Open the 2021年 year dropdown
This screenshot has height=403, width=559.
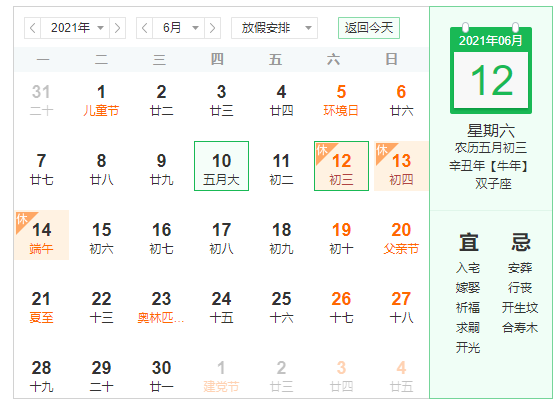75,28
